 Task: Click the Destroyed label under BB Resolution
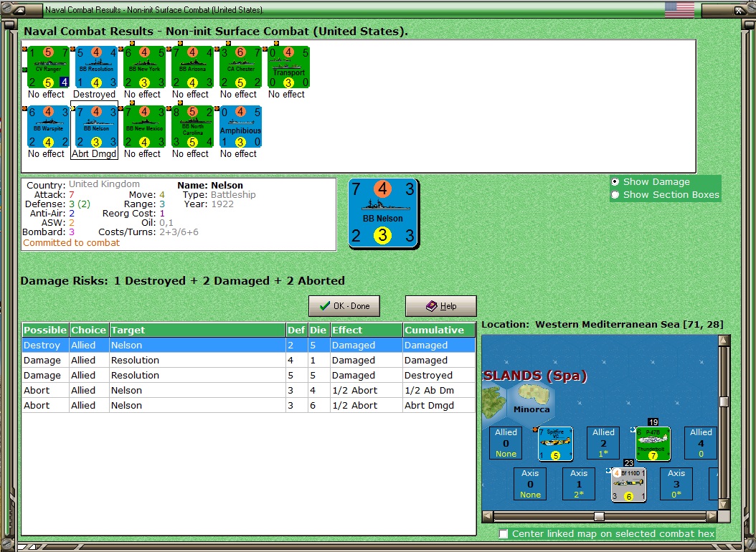[x=94, y=94]
